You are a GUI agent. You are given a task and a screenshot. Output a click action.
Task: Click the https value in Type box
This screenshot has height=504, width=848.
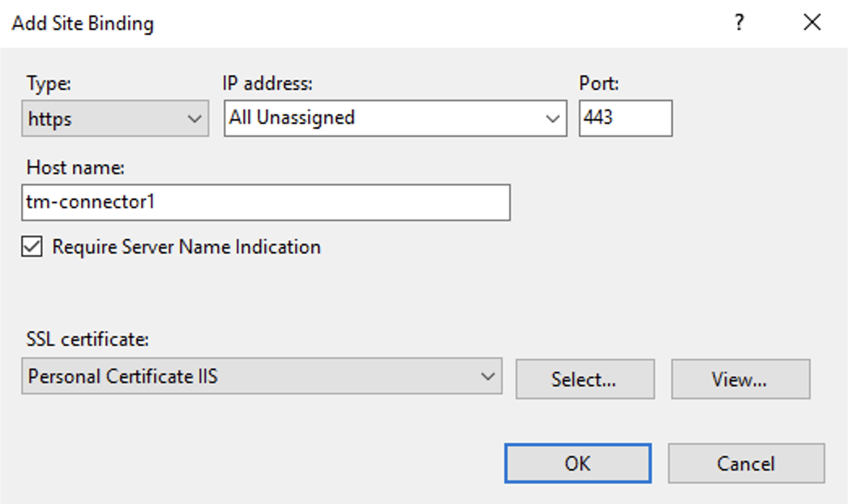click(x=49, y=117)
